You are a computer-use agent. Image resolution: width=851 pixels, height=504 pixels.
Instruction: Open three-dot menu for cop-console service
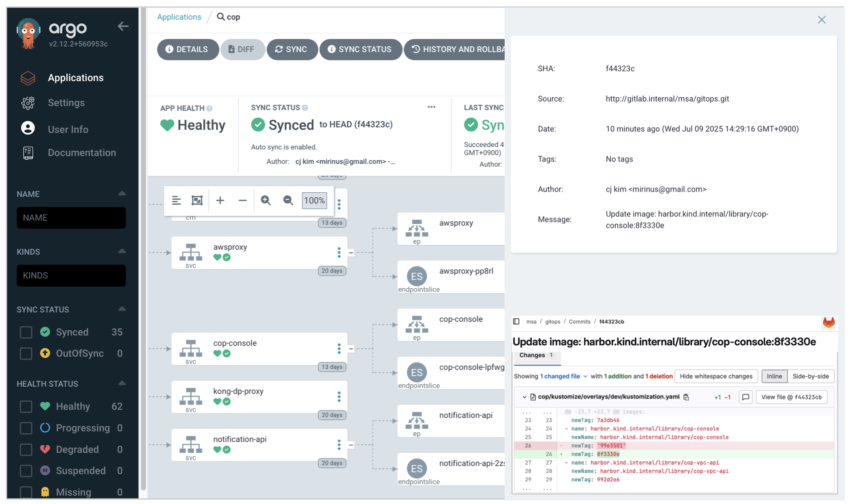click(339, 348)
